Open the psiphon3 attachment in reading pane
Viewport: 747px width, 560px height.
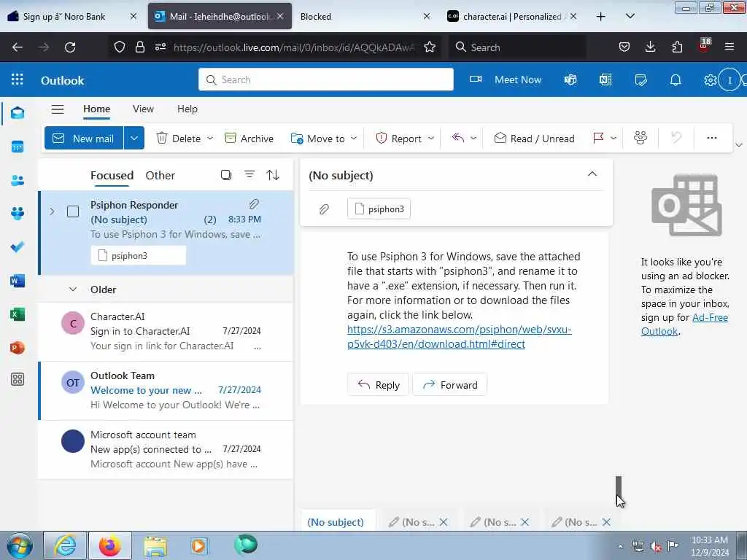[x=379, y=209]
